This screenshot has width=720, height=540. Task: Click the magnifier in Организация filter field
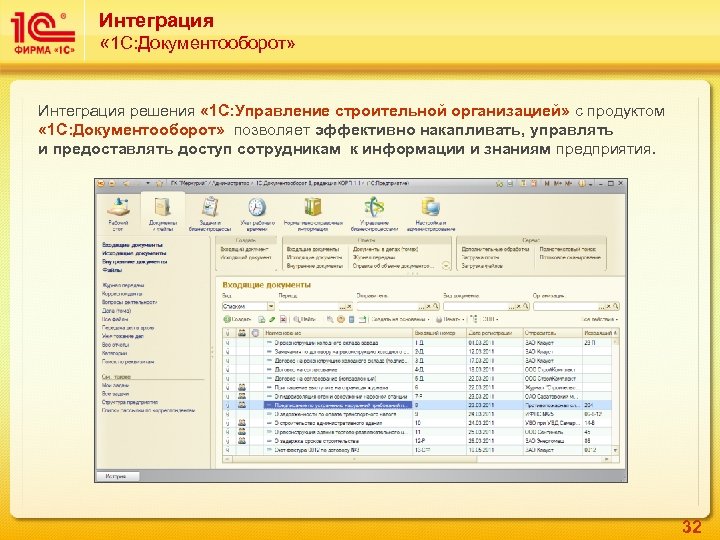[616, 306]
